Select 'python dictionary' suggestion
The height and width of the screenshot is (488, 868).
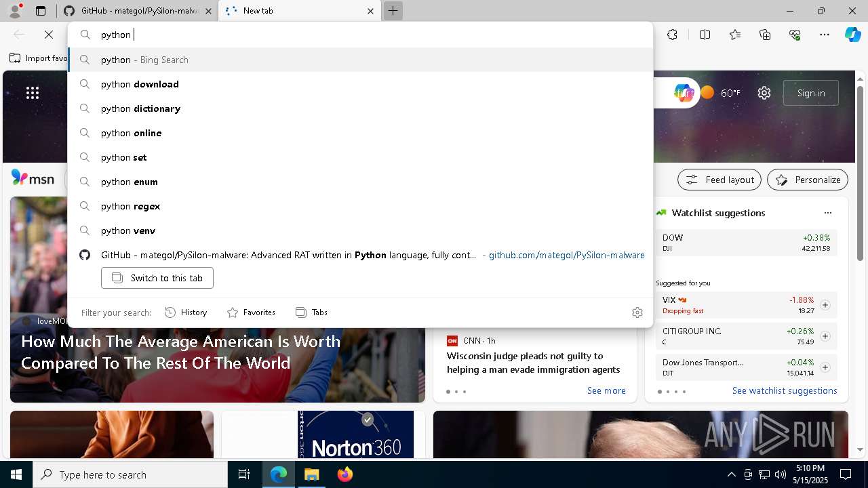coord(360,108)
